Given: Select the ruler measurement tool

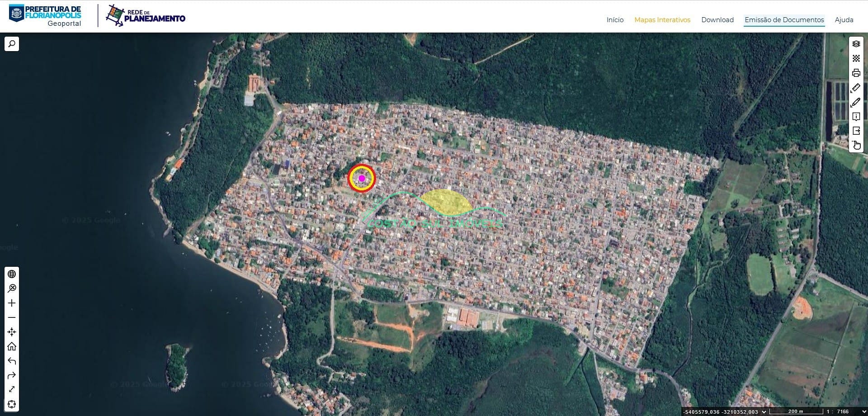Looking at the screenshot, I should 856,88.
